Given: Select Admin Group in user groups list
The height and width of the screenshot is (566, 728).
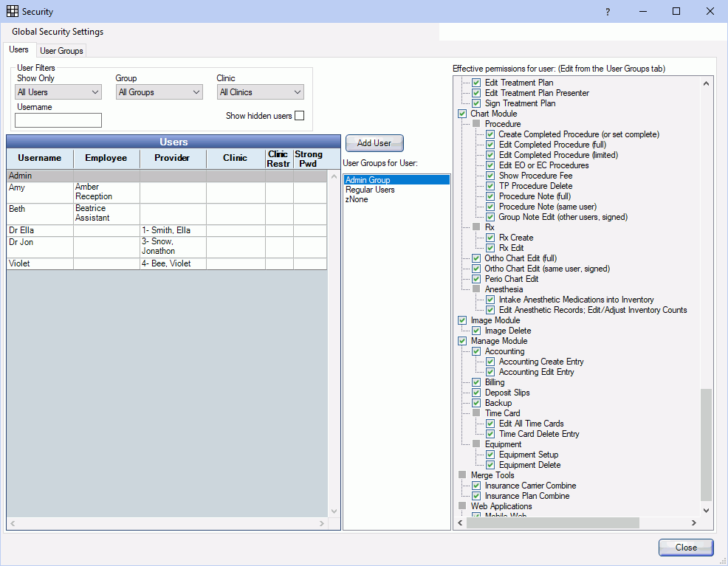Looking at the screenshot, I should pyautogui.click(x=397, y=180).
